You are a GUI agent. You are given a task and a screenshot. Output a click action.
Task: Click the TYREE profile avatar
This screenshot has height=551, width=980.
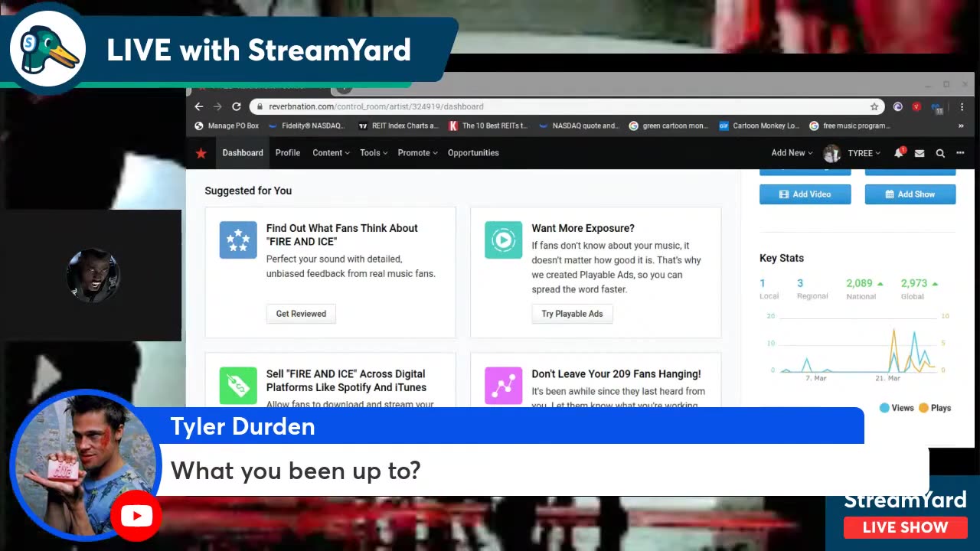tap(831, 153)
